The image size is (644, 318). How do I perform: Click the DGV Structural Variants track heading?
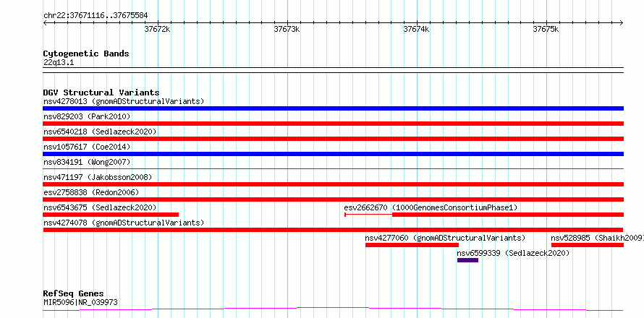click(x=101, y=93)
